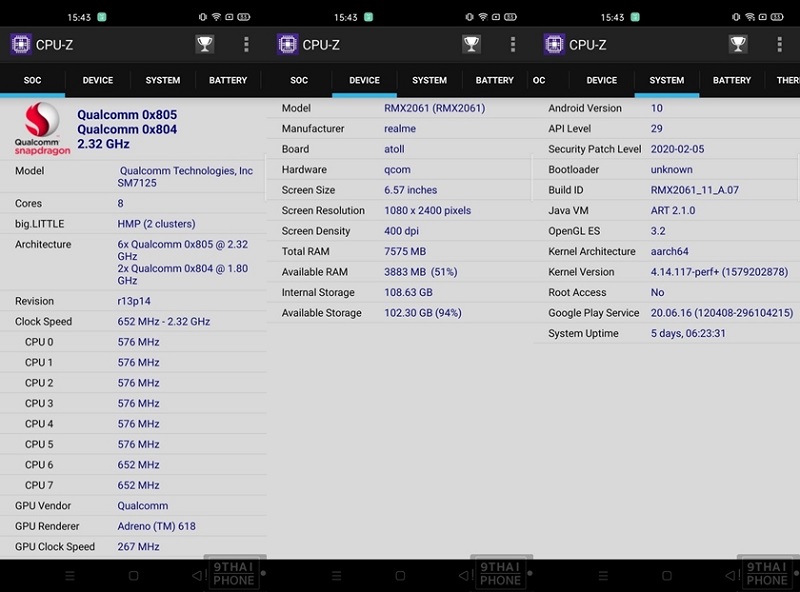Open the three-dot overflow menu in left screen
Screen dimensions: 800x592
point(246,44)
